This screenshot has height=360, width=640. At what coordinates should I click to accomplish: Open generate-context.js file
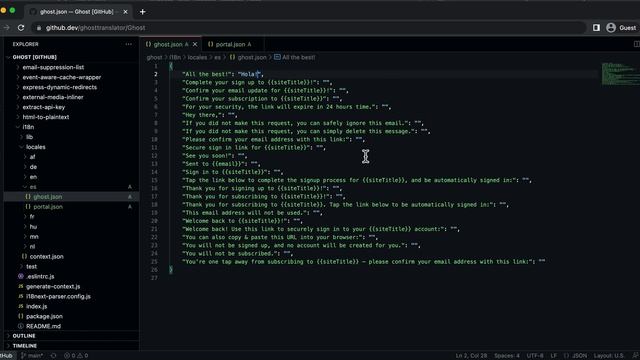pos(53,287)
